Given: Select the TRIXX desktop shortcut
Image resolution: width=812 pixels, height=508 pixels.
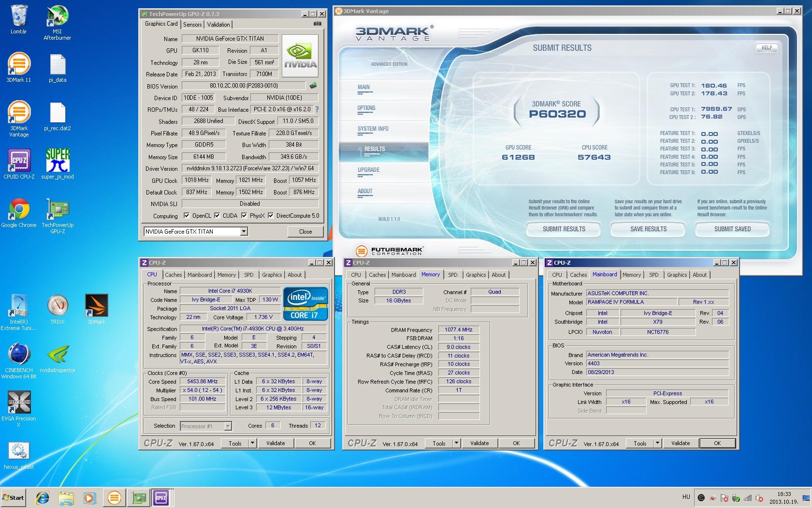Looking at the screenshot, I should click(58, 309).
